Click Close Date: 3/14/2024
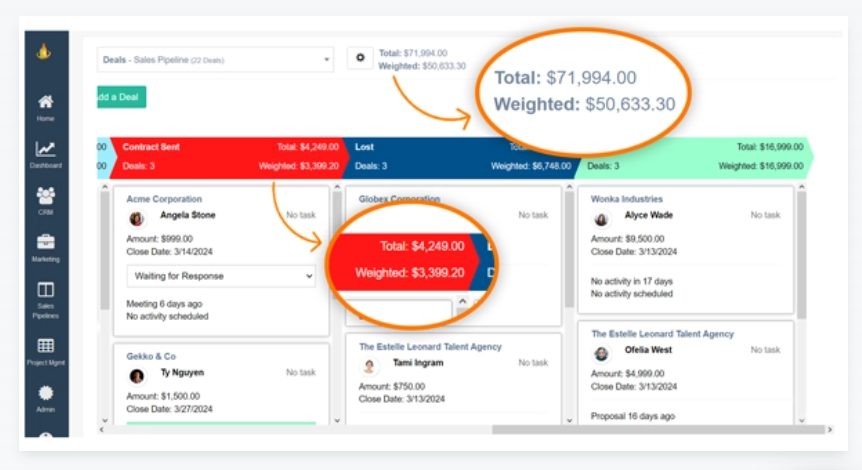 point(169,252)
